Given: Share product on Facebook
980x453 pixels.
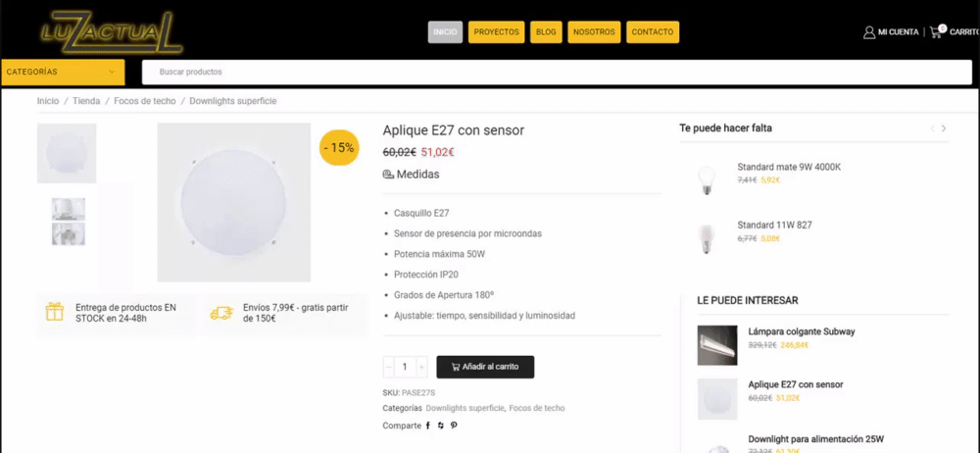Looking at the screenshot, I should [428, 426].
